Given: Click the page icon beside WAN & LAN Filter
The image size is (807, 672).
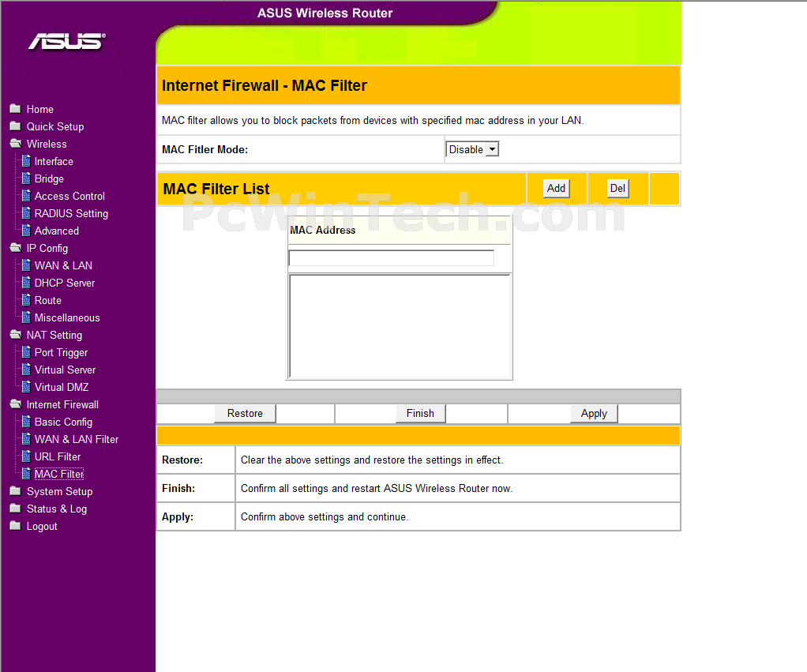Looking at the screenshot, I should 26,439.
